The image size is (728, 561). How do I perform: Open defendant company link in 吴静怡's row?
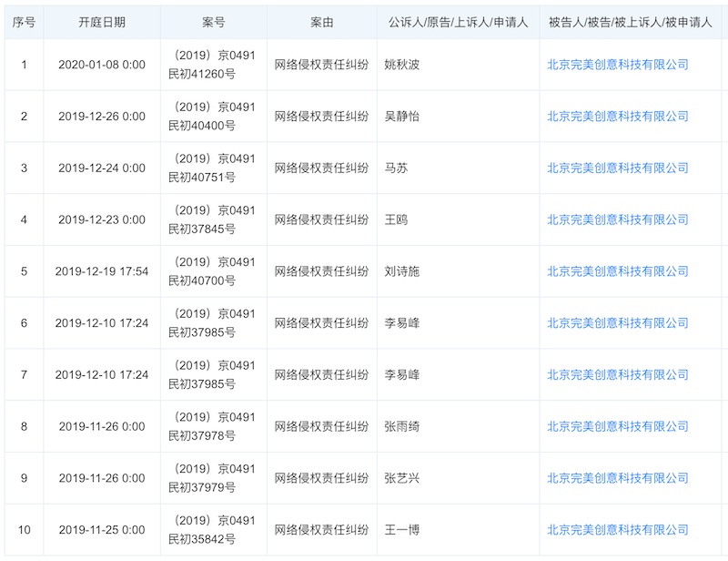tap(617, 117)
